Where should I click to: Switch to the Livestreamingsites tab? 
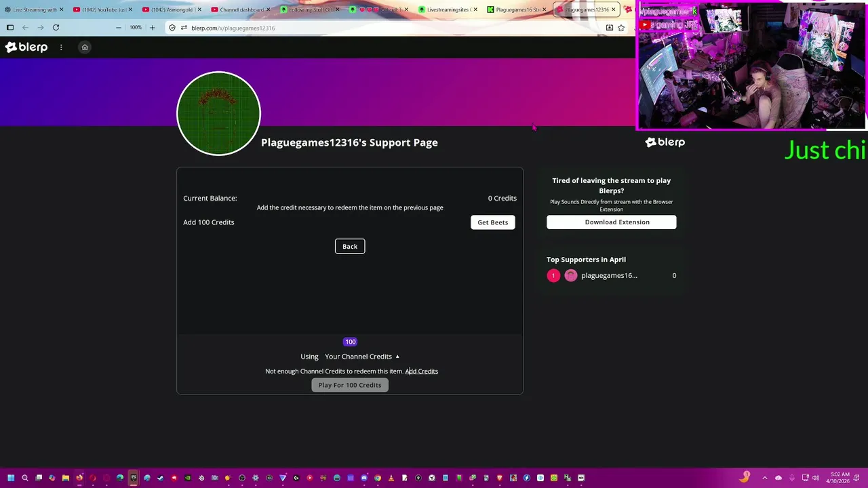[x=448, y=9]
